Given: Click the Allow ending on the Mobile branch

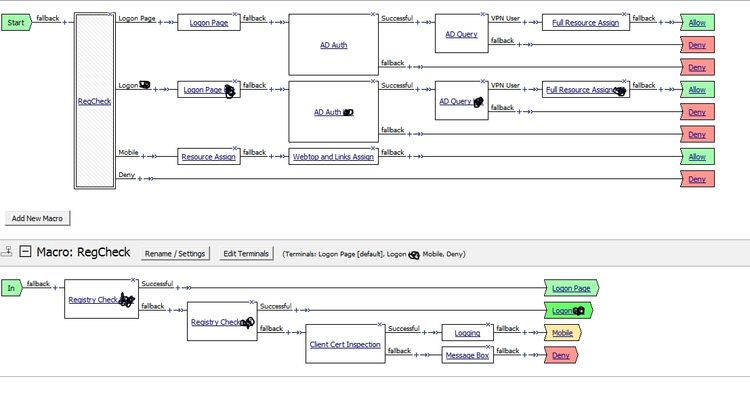Looking at the screenshot, I should click(697, 156).
